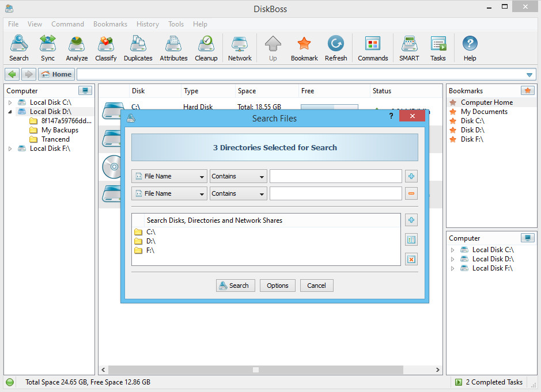The height and width of the screenshot is (392, 541).
Task: Click the lower-right Computer panel header icon
Action: [528, 238]
